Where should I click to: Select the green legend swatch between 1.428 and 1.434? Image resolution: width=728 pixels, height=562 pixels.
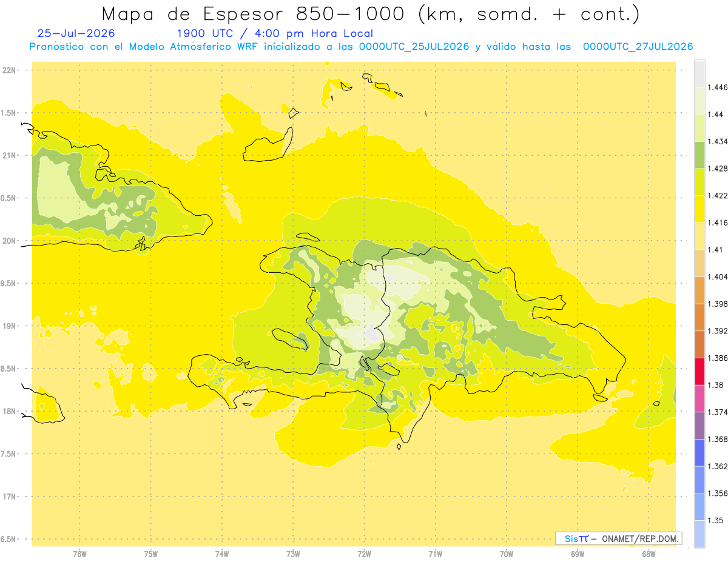tap(699, 155)
